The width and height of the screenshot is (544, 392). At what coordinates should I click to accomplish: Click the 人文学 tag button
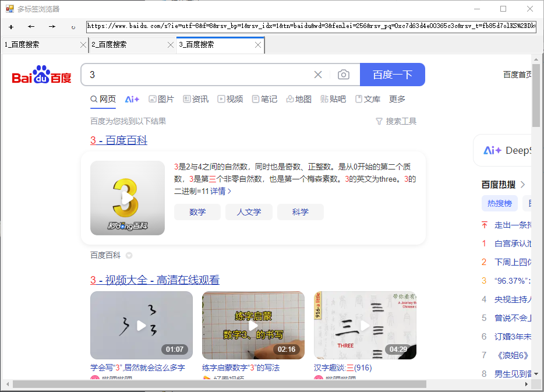249,212
